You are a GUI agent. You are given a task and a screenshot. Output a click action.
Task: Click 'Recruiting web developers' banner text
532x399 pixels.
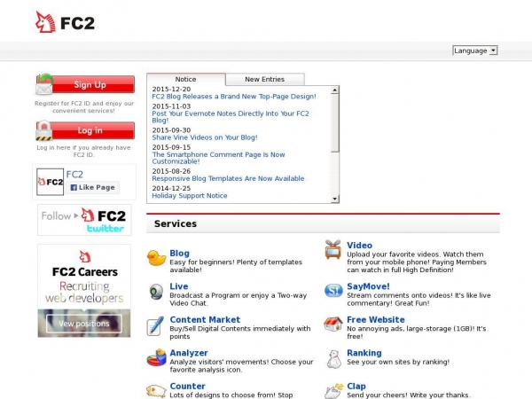coord(84,292)
